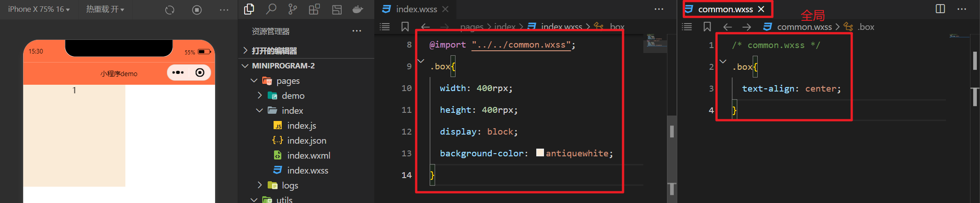Toggle bookmark in index.wxss toolbar

click(405, 27)
